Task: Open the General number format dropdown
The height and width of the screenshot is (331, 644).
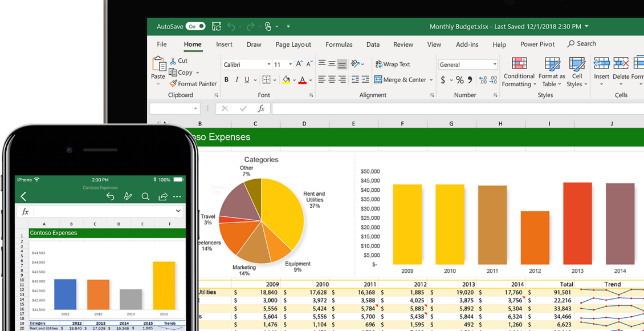Action: [495, 64]
